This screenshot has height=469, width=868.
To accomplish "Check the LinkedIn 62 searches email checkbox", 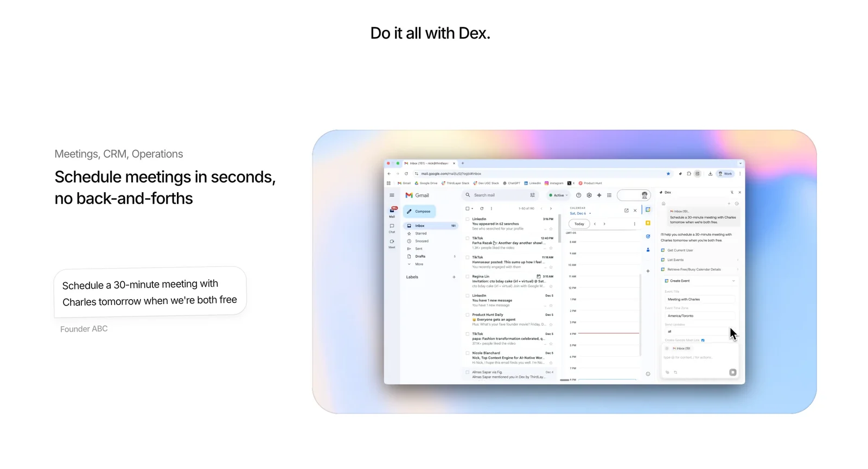I will [467, 219].
